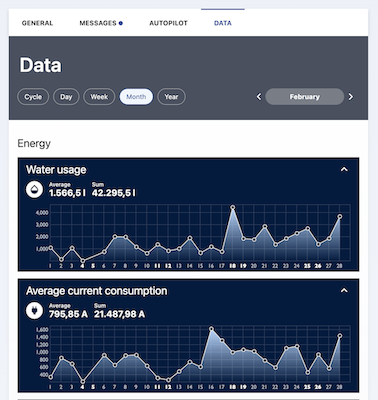Image resolution: width=378 pixels, height=400 pixels.
Task: Click the 4,000 axis label in Water usage
Action: point(42,212)
